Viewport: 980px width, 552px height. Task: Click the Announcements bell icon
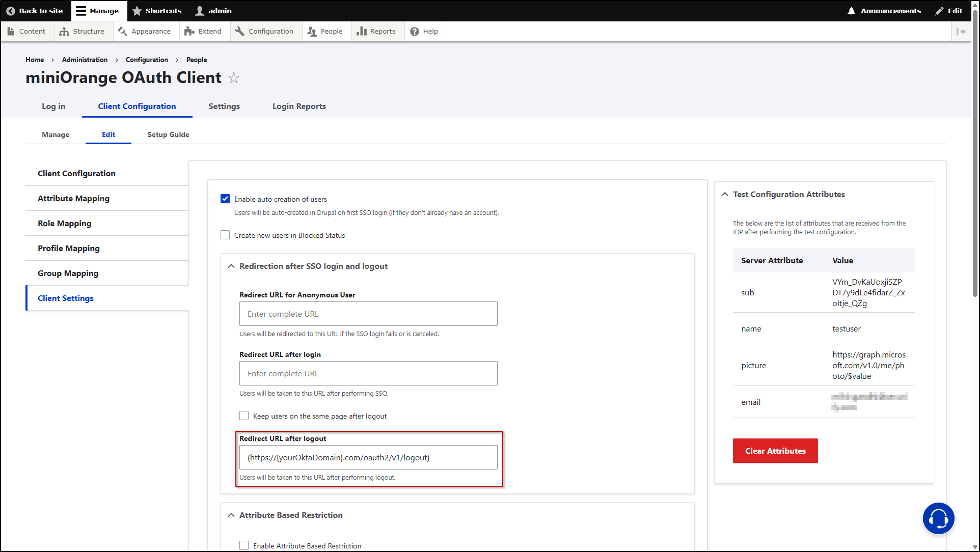pos(851,11)
